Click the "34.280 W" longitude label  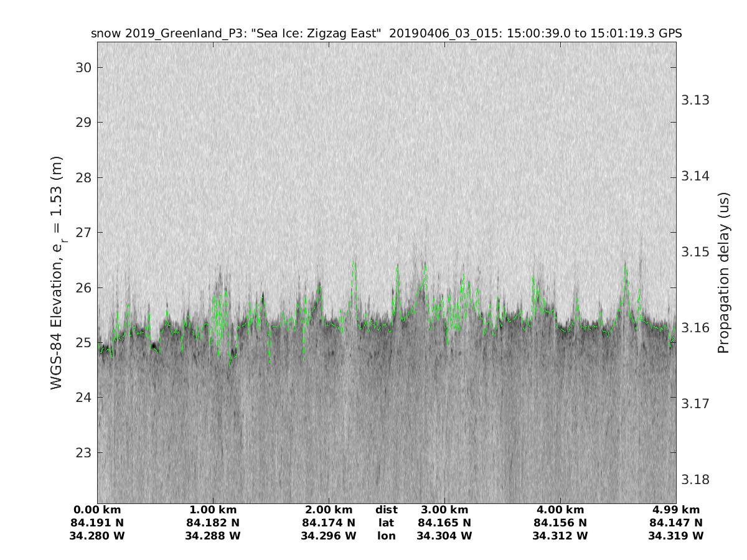tap(97, 536)
